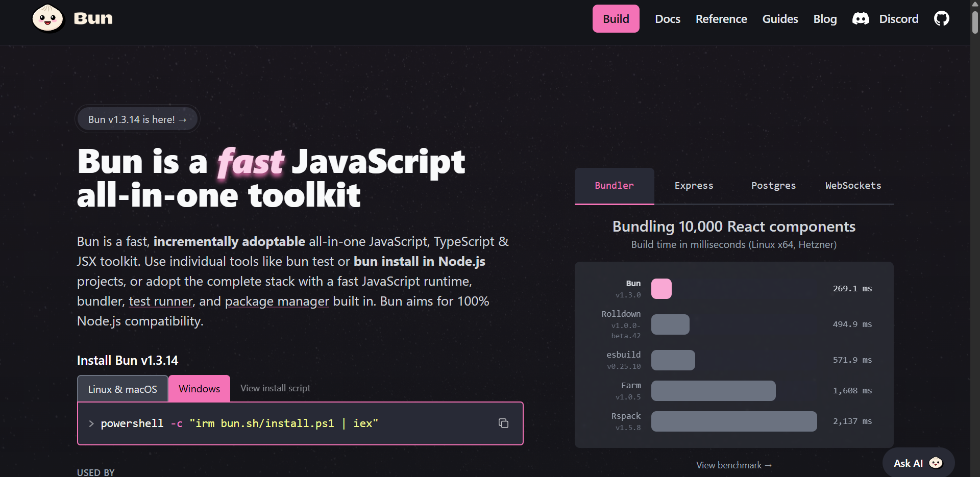The height and width of the screenshot is (477, 980).
Task: Open Guides in navigation
Action: click(x=780, y=19)
